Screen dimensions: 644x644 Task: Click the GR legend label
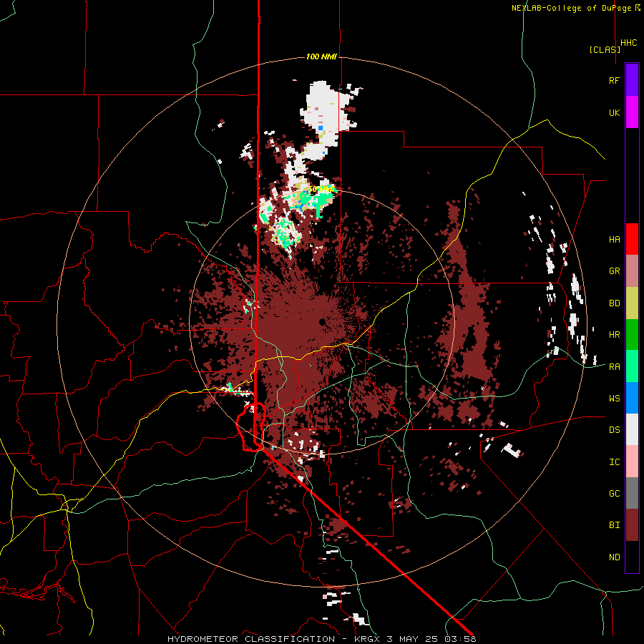(615, 271)
